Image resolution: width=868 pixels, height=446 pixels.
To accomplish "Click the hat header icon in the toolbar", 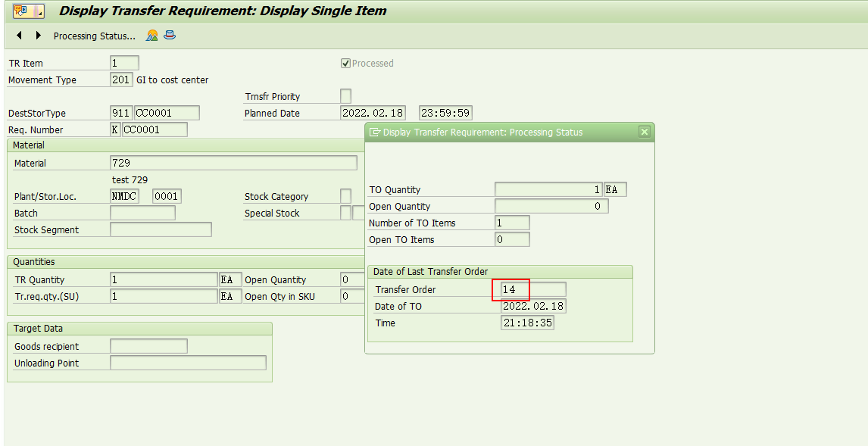I will coord(170,36).
